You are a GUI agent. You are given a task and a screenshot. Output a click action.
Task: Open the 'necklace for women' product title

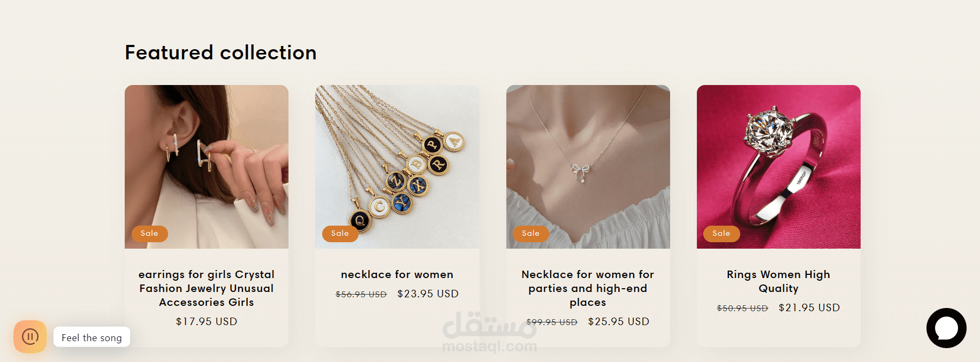coord(397,274)
